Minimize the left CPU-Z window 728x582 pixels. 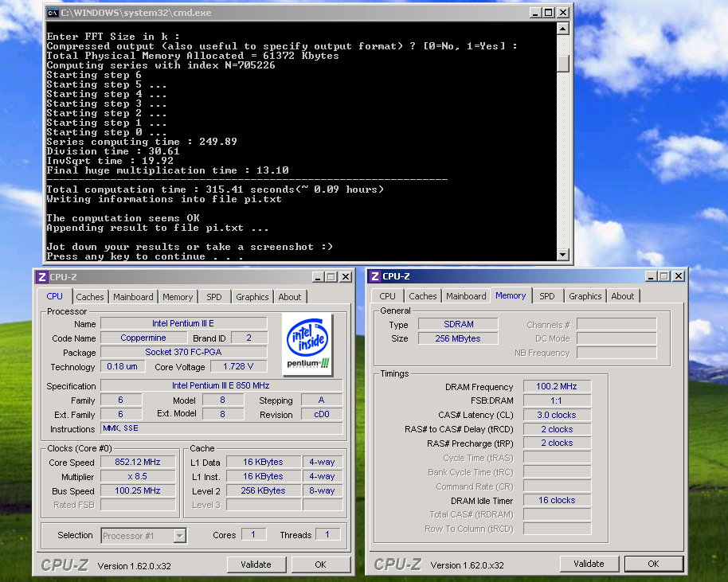[x=318, y=277]
